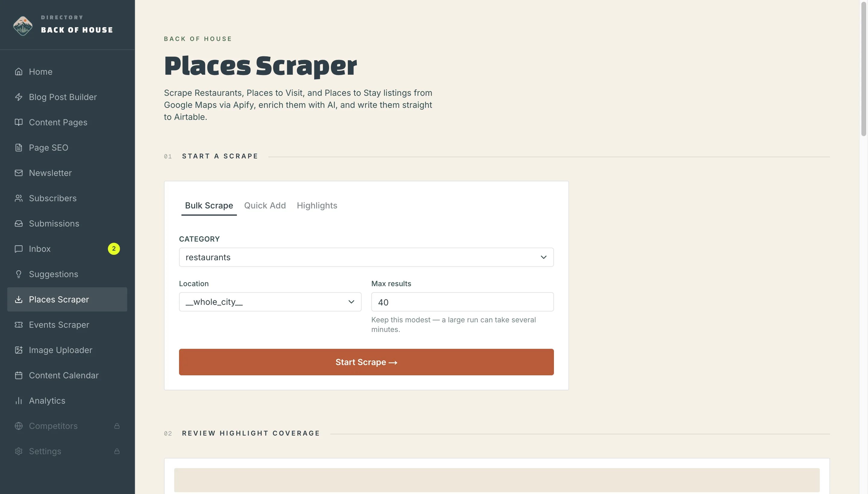868x494 pixels.
Task: Click the 'BACK OF HOUSE' breadcrumb text
Action: point(198,39)
